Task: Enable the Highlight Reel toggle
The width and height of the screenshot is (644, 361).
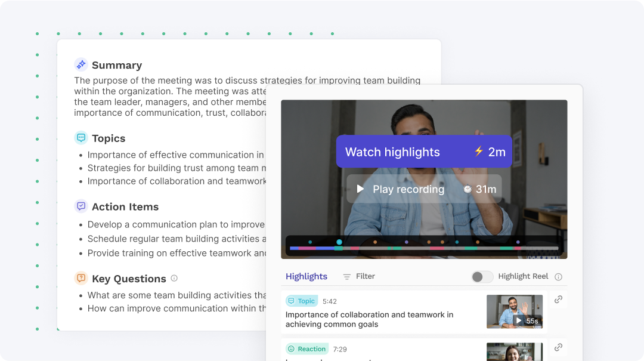Action: (x=482, y=276)
